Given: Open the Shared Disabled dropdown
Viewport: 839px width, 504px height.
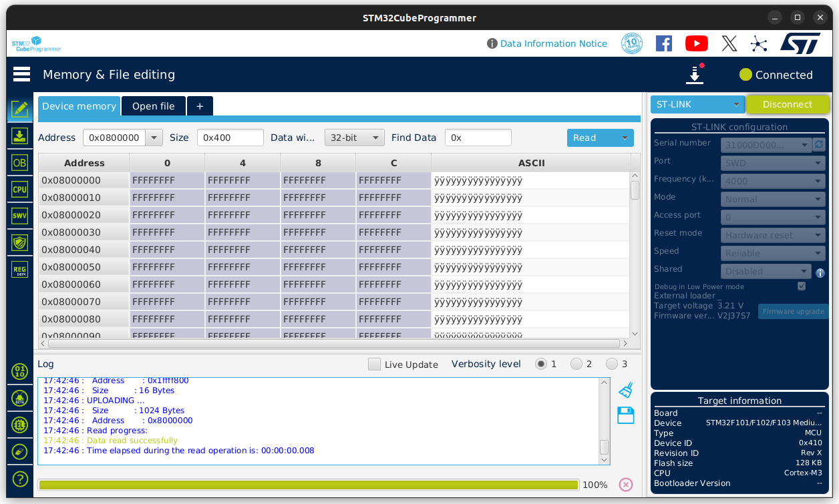Looking at the screenshot, I should [x=766, y=271].
